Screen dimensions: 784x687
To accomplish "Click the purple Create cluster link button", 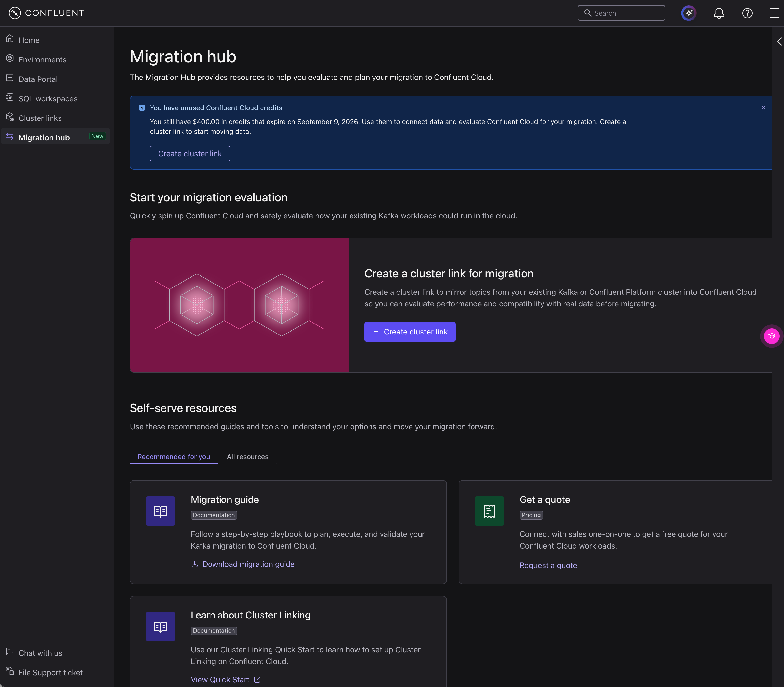I will tap(410, 332).
